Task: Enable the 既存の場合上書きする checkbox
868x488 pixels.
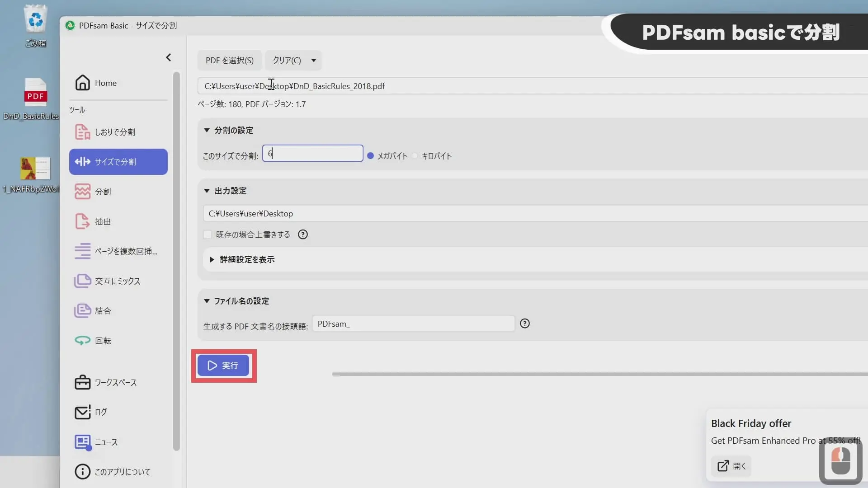Action: coord(208,234)
